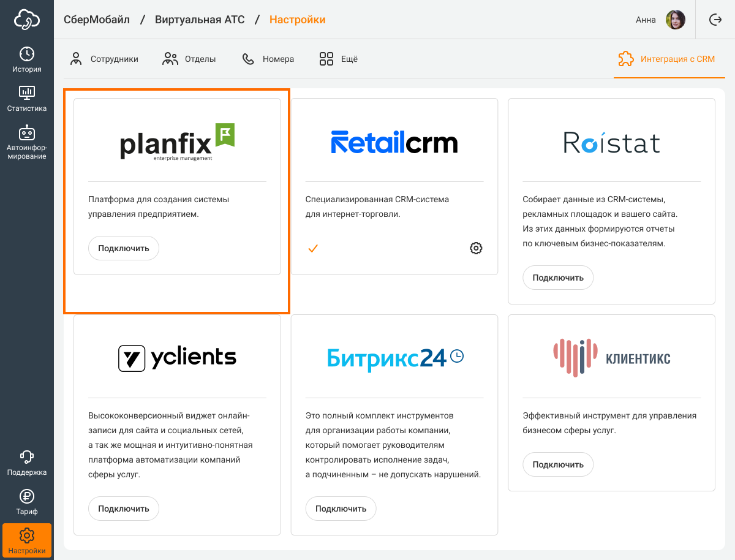The image size is (735, 560).
Task: Connect Planfix with Подключить button
Action: (124, 249)
